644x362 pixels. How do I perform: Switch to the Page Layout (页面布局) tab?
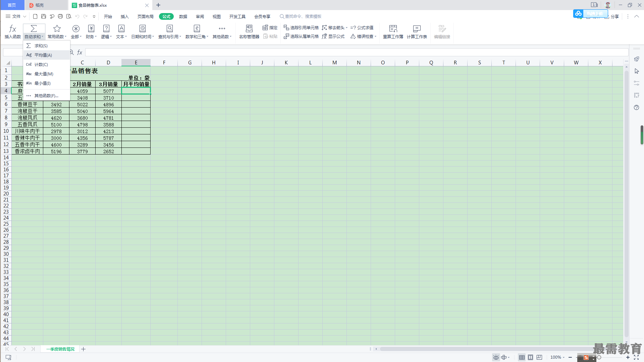click(146, 16)
